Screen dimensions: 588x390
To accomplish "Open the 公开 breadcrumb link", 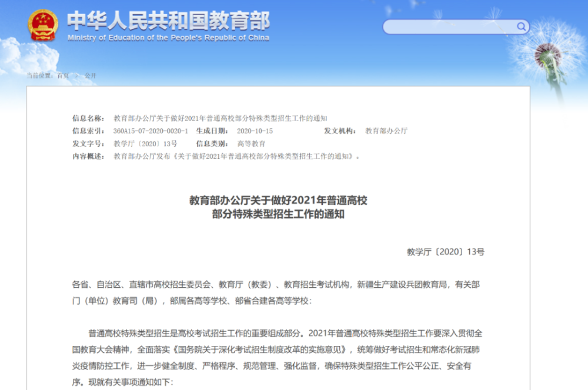I will click(91, 76).
